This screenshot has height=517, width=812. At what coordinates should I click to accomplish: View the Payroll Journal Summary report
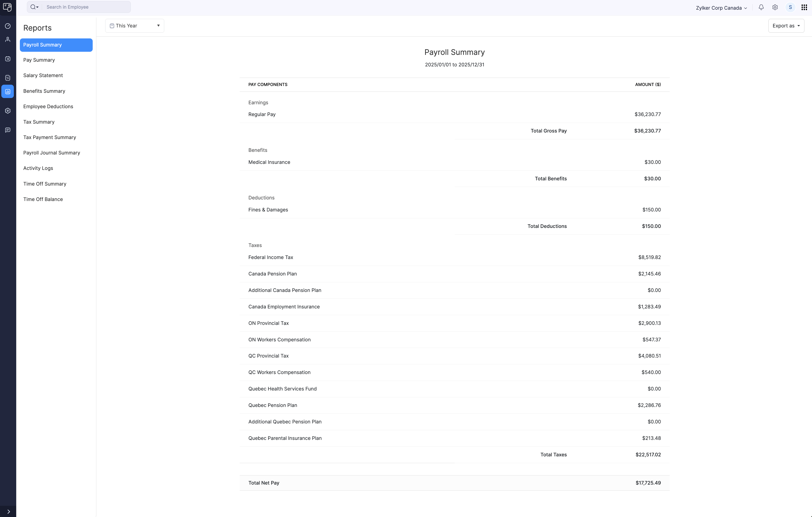51,153
